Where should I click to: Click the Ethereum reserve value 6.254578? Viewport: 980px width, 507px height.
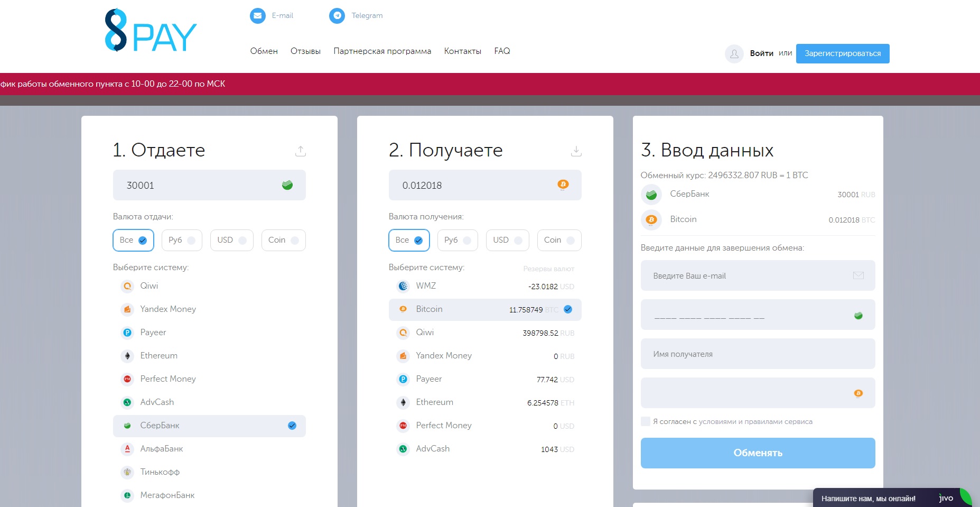543,403
